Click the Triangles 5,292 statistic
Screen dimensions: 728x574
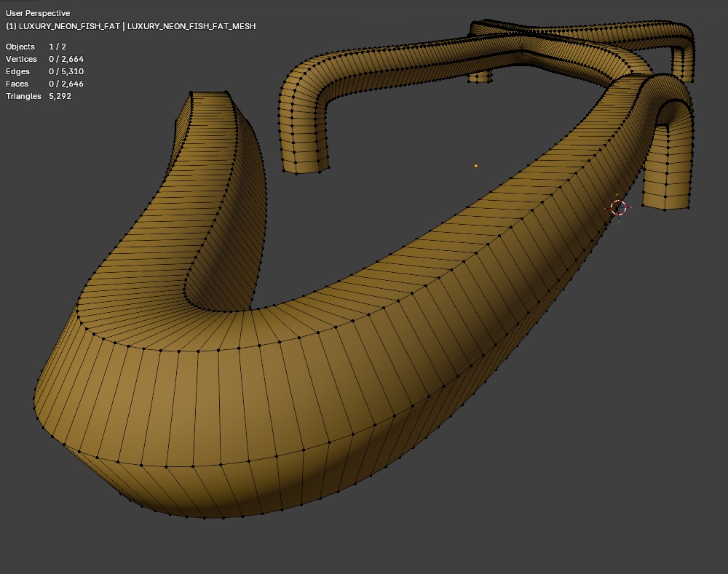pos(38,96)
